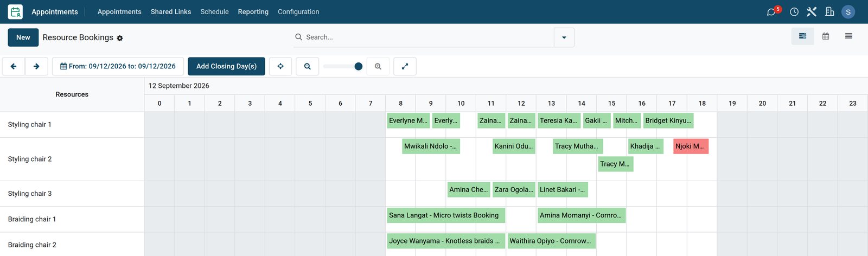The height and width of the screenshot is (256, 868).
Task: Toggle the search options dropdown arrow
Action: 564,37
